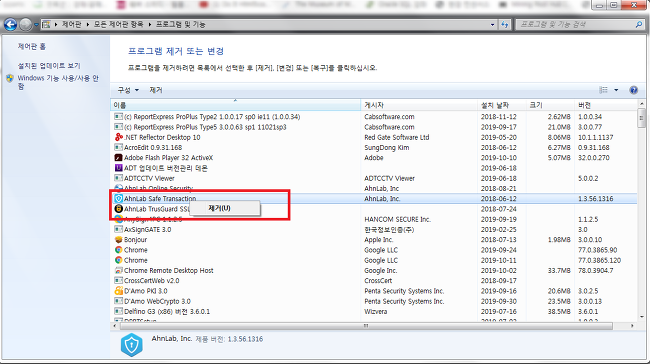Select ReportExpress ProPlus Type5 row

pos(374,127)
